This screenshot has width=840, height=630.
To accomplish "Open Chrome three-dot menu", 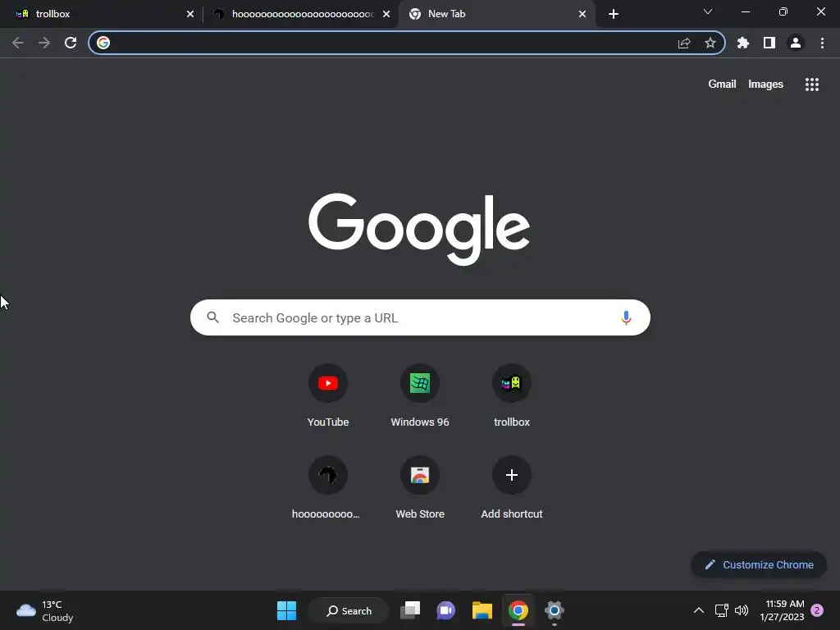I will pyautogui.click(x=822, y=43).
